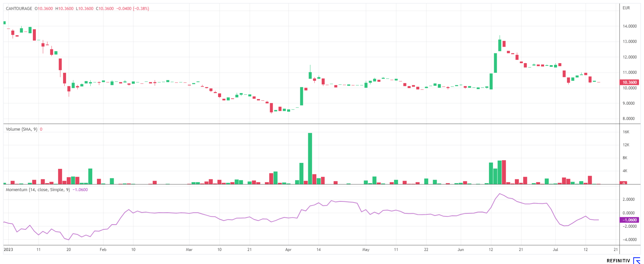Select the tallest green volume bar in April
The image size is (644, 264).
310,159
